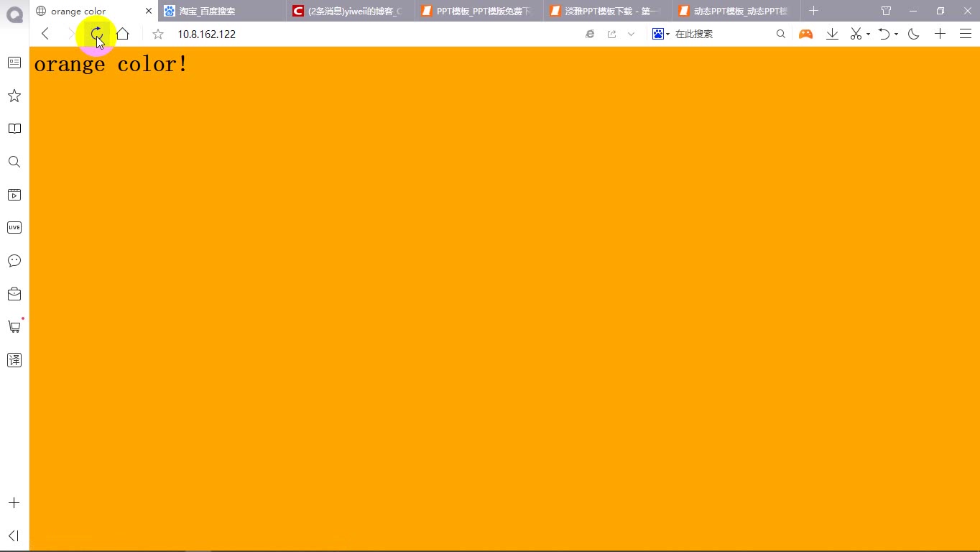Add a sidebar app with plus icon
Image resolution: width=980 pixels, height=552 pixels.
(x=14, y=503)
